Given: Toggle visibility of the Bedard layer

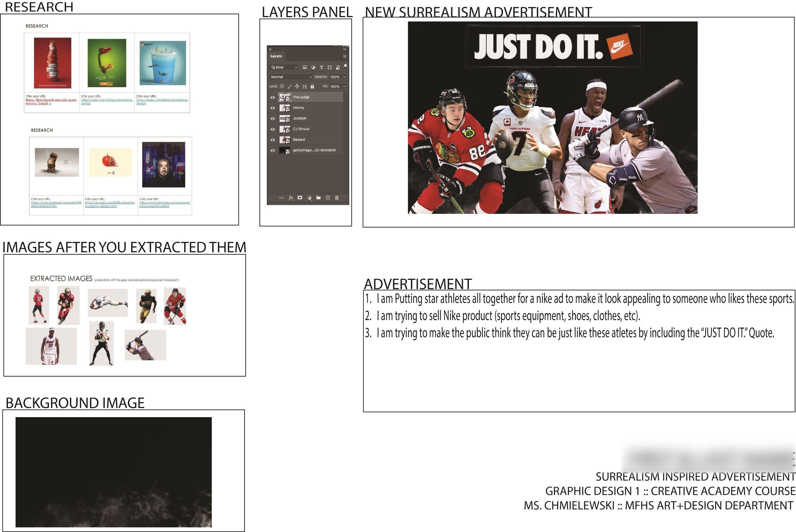Looking at the screenshot, I should coord(273,140).
